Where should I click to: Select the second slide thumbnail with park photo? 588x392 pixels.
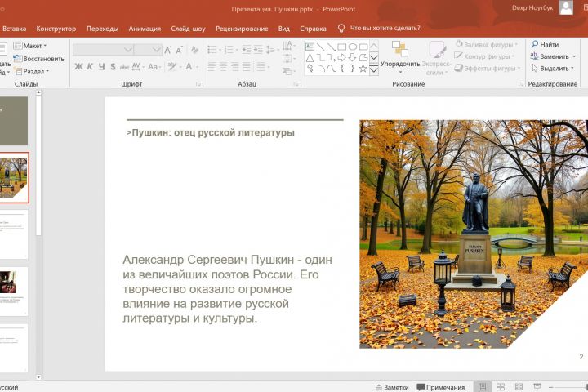13,177
